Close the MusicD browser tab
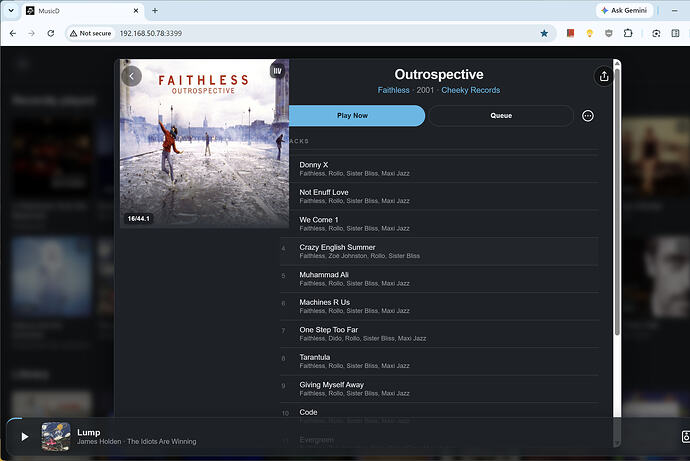 [136, 11]
